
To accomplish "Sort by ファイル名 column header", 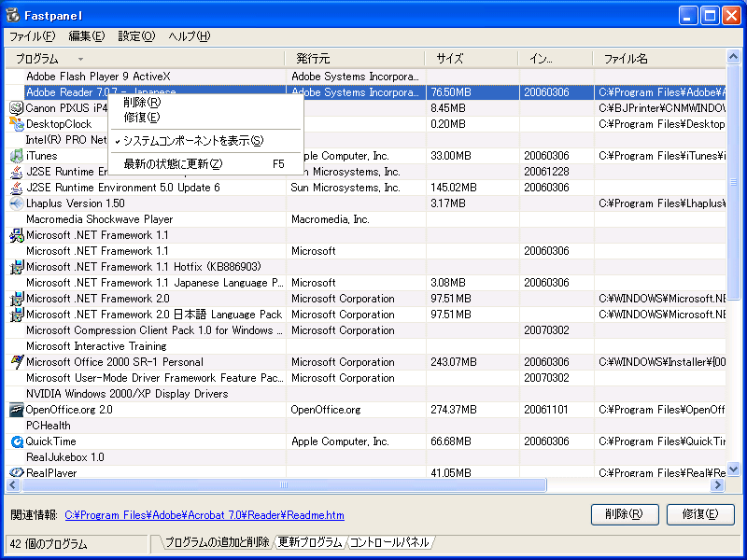I will click(659, 59).
